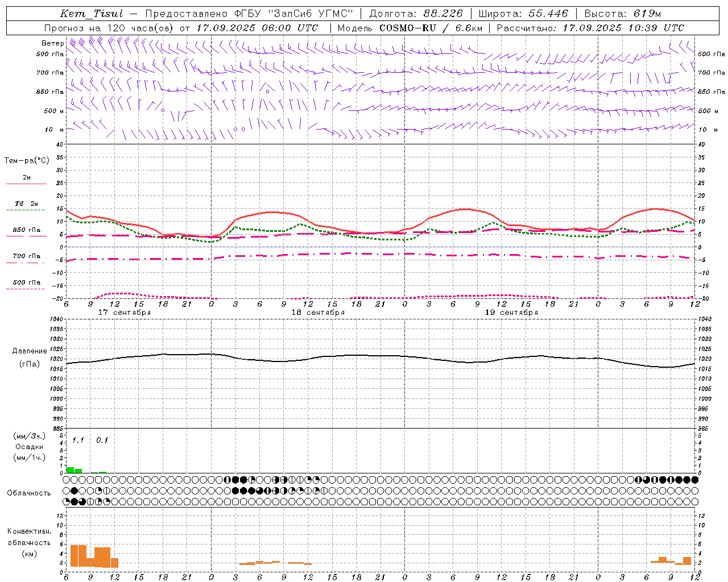Click the (гПа) unit under Давление
The image size is (728, 582).
coord(30,364)
